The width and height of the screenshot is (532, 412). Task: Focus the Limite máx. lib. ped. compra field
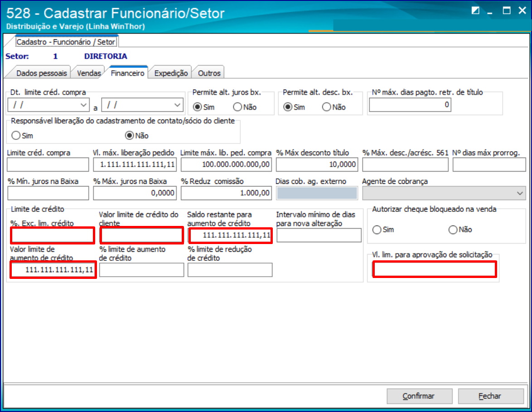(x=226, y=164)
